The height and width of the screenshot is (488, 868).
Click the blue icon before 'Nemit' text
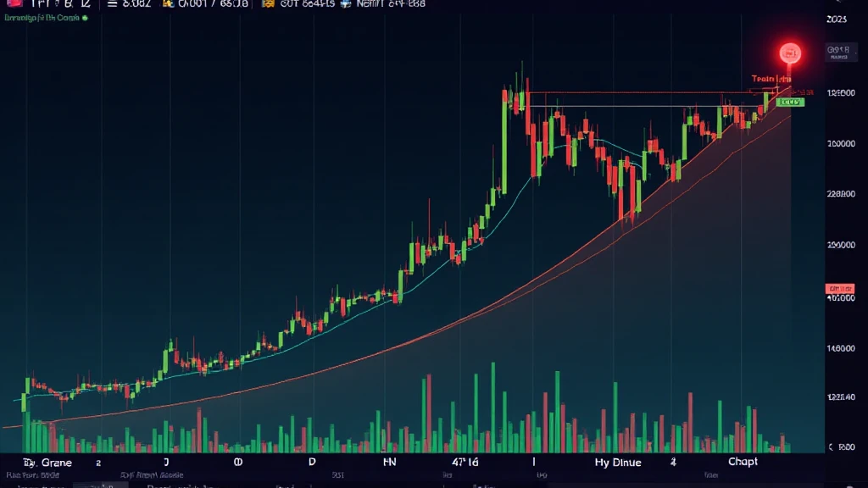tap(345, 4)
